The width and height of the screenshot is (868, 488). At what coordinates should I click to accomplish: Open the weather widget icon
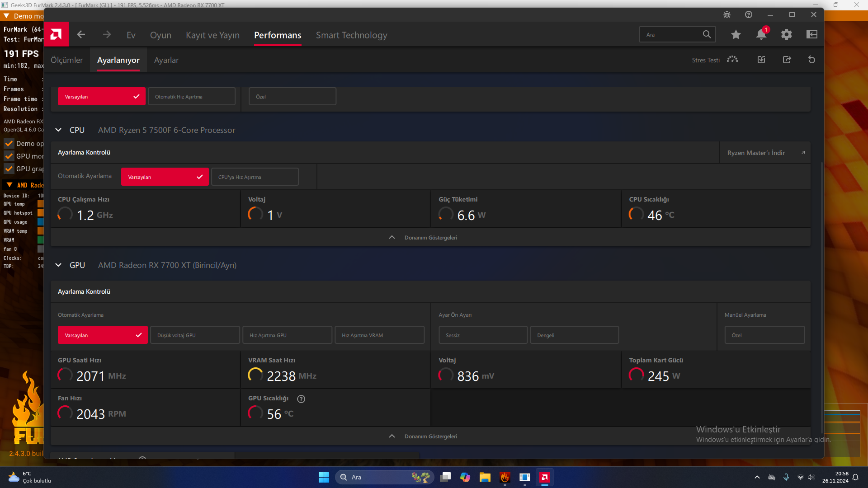(14, 477)
